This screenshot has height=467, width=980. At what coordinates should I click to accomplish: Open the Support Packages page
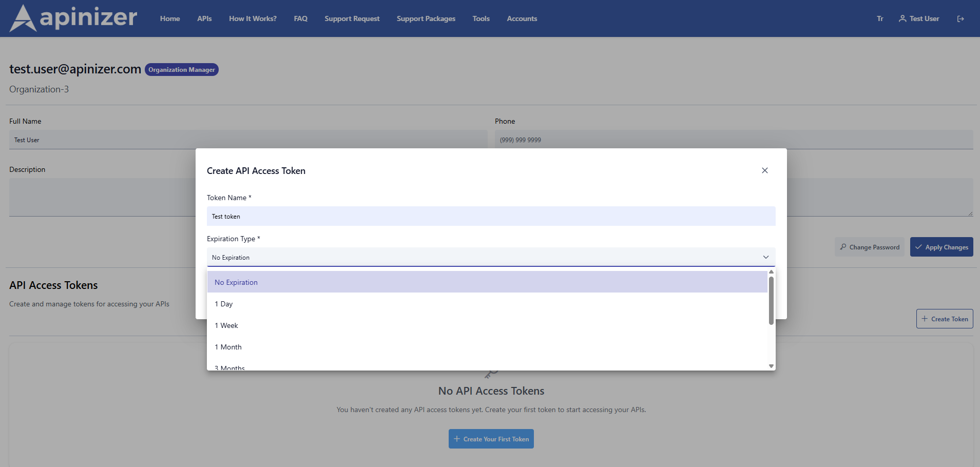pos(426,18)
